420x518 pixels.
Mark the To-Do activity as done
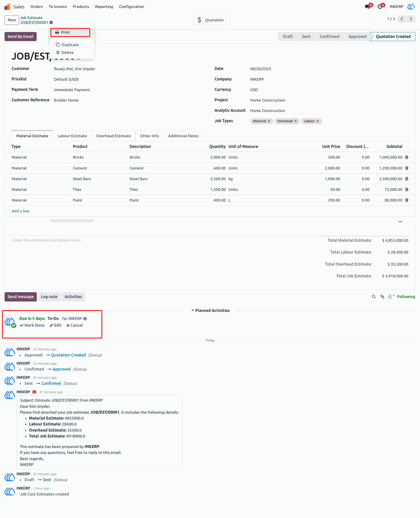point(32,326)
